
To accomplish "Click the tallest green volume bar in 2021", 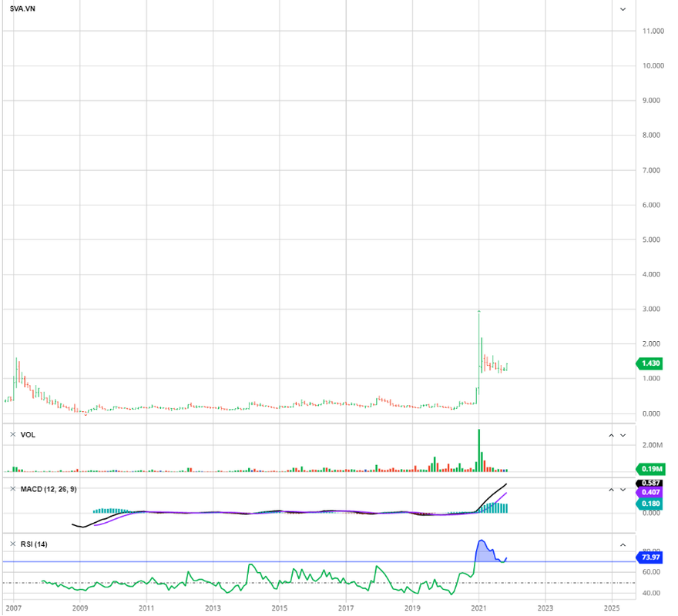I will click(x=478, y=450).
